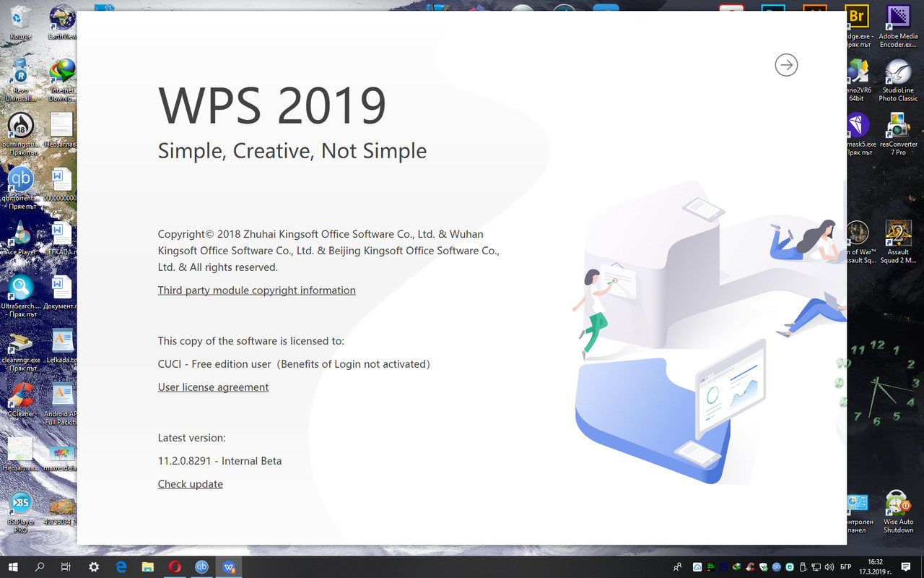Click the analog clock desktop gadget

click(877, 385)
